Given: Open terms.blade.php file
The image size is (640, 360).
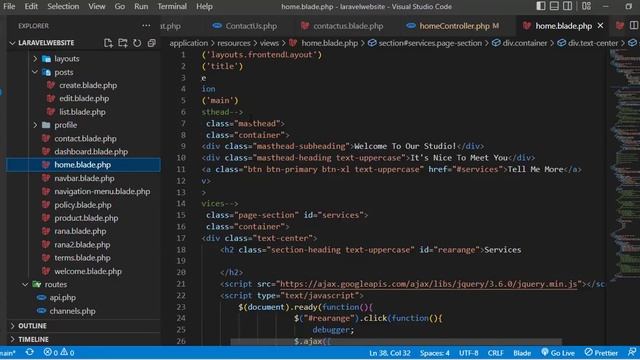Looking at the screenshot, I should click(x=82, y=258).
